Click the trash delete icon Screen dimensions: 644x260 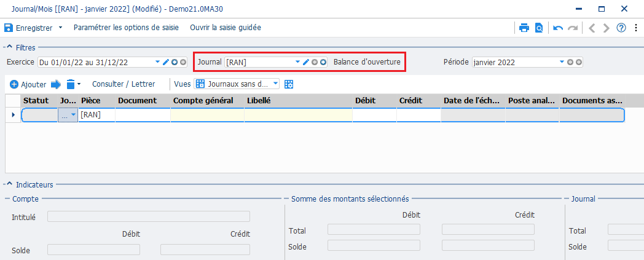point(71,84)
